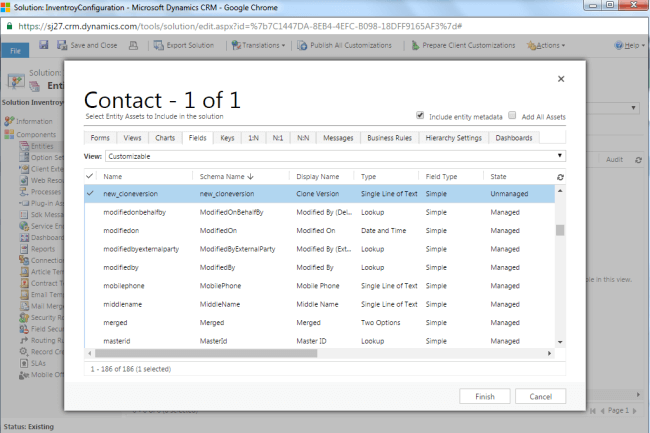Open the Help menu
This screenshot has height=433, width=650.
pyautogui.click(x=629, y=45)
